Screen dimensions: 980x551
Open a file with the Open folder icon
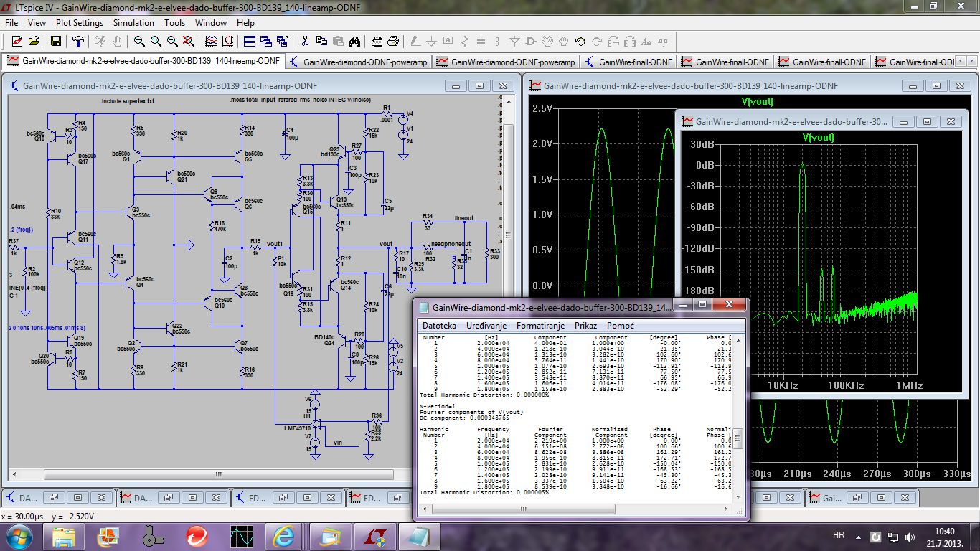point(34,41)
